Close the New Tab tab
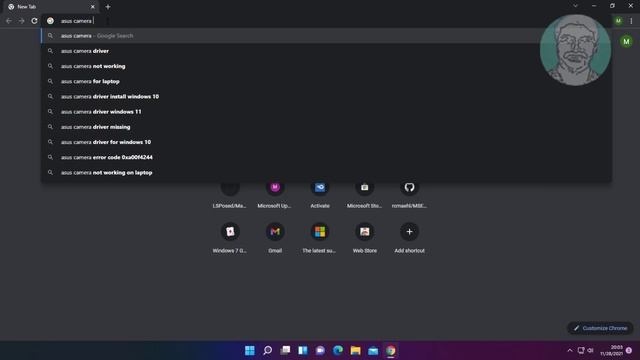Image resolution: width=640 pixels, height=360 pixels. click(93, 7)
